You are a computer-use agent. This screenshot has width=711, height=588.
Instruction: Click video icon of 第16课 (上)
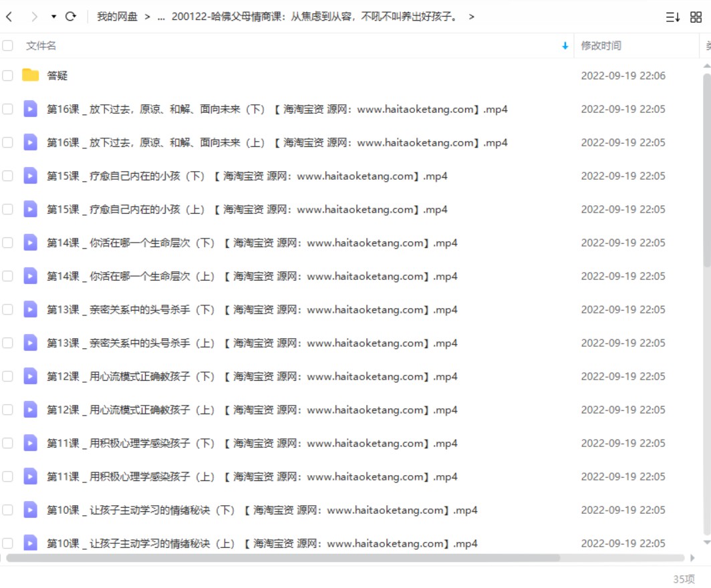30,142
